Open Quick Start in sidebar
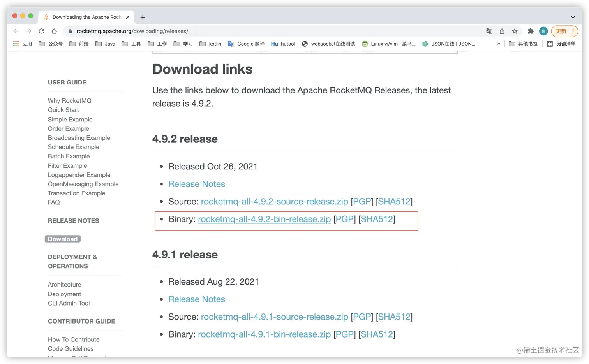Viewport: 589px width, 364px height. pos(63,110)
